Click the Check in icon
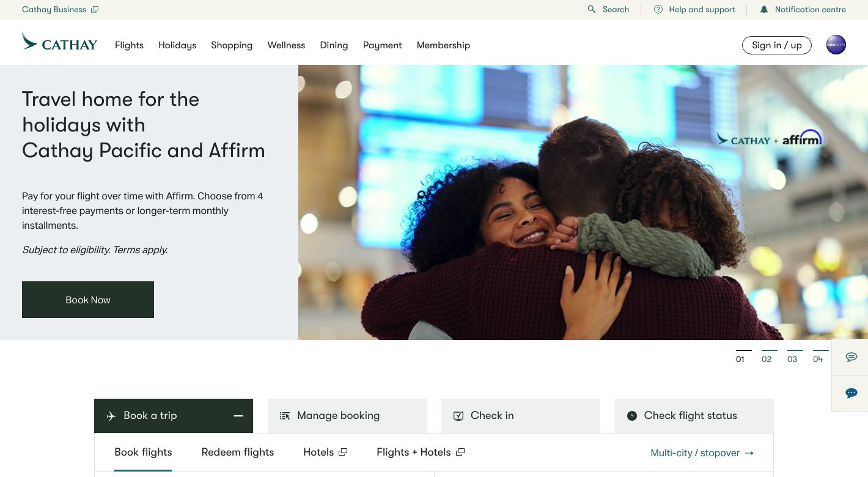 coord(458,416)
